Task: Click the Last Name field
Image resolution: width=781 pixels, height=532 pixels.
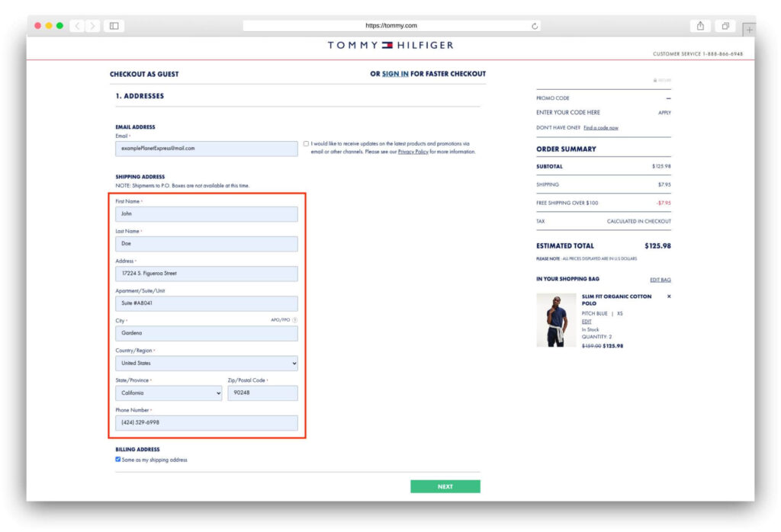Action: pos(207,244)
